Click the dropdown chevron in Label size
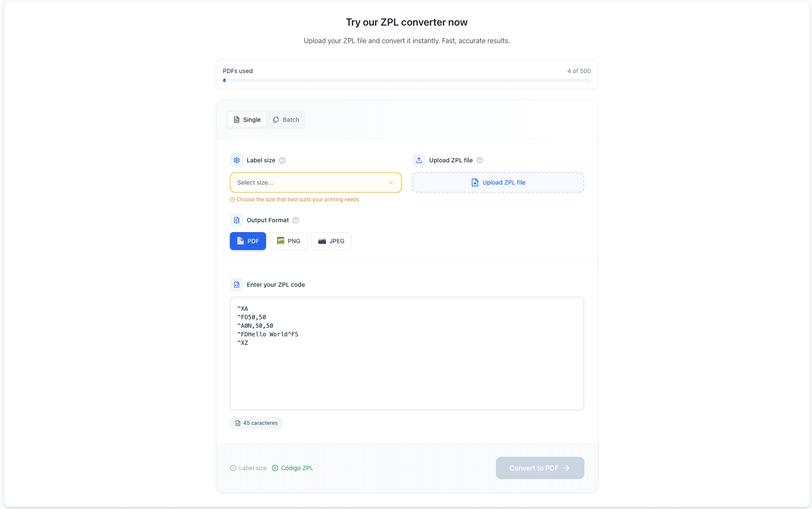This screenshot has width=812, height=509. 391,182
